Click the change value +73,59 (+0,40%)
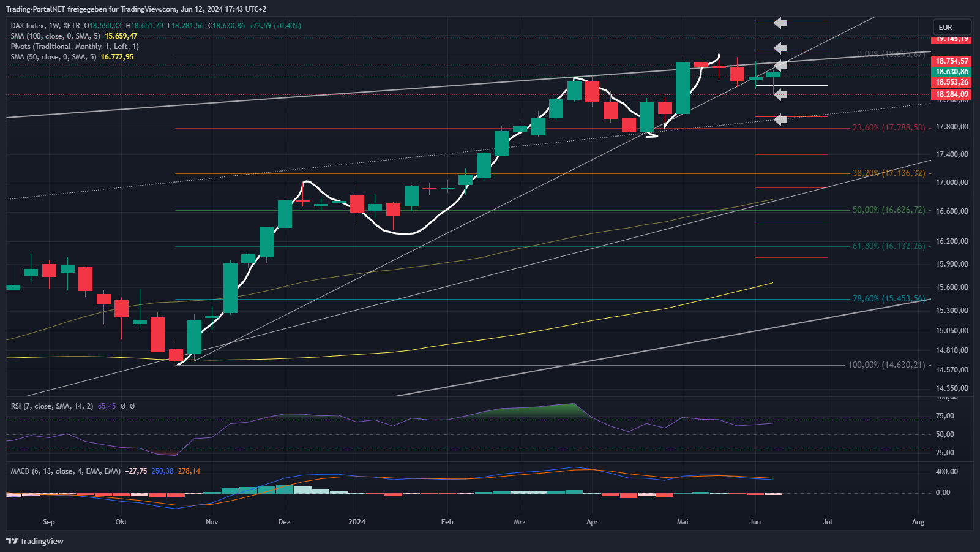Viewport: 980px width, 552px height. pos(275,26)
